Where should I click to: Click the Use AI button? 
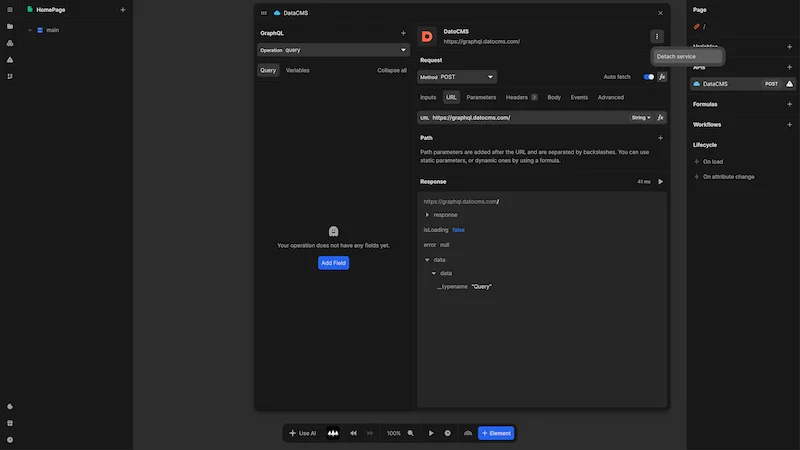(303, 433)
